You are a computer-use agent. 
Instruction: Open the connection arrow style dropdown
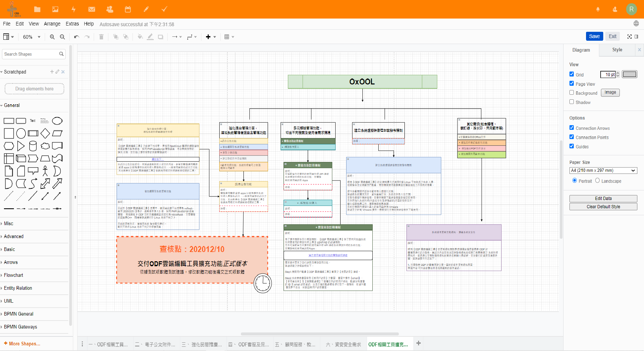coord(177,37)
